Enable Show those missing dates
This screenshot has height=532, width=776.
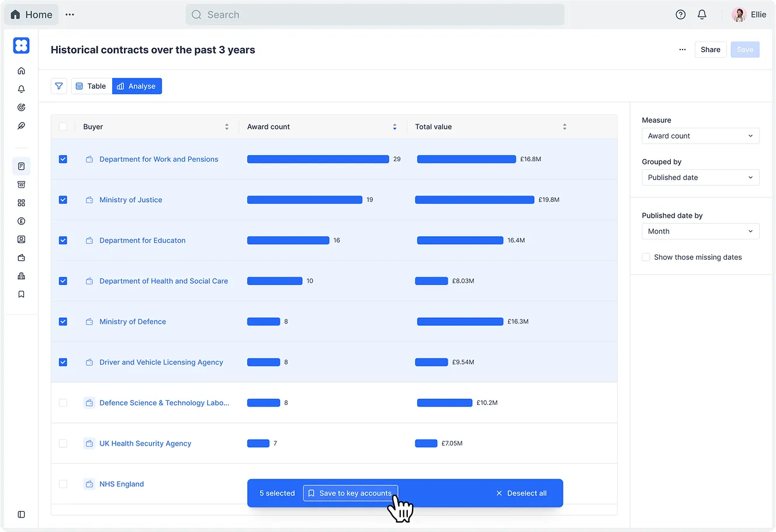(x=646, y=257)
